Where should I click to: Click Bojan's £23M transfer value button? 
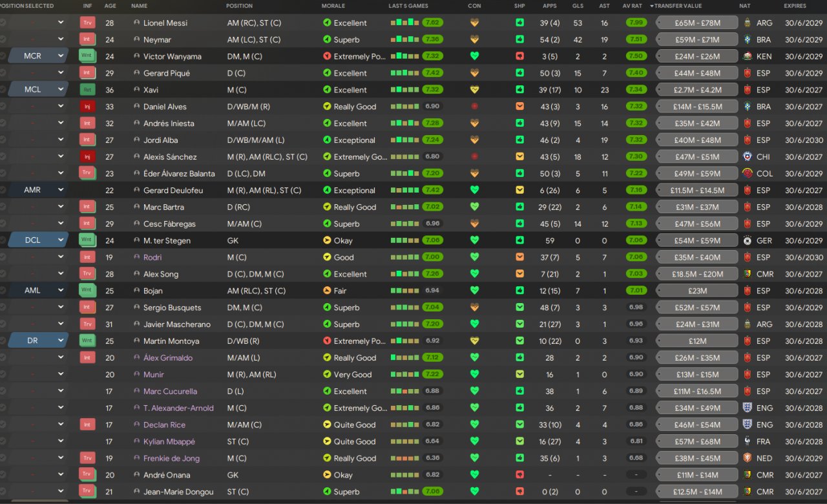point(697,291)
